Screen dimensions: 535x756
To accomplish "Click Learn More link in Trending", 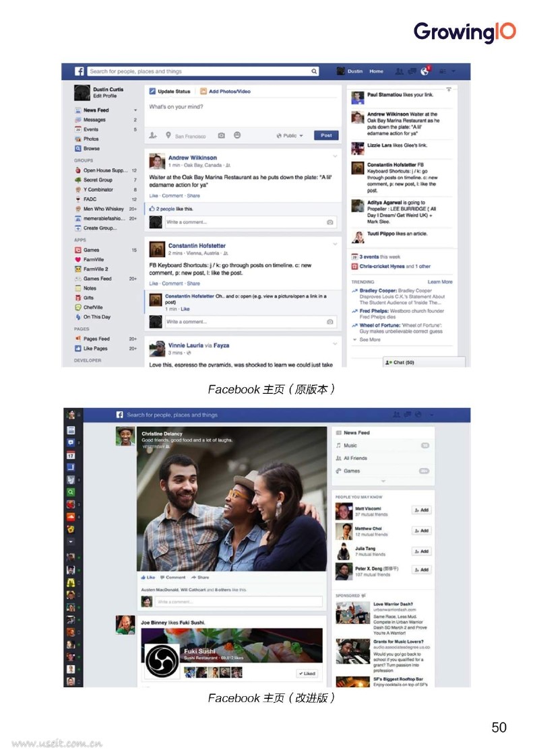I will click(440, 281).
